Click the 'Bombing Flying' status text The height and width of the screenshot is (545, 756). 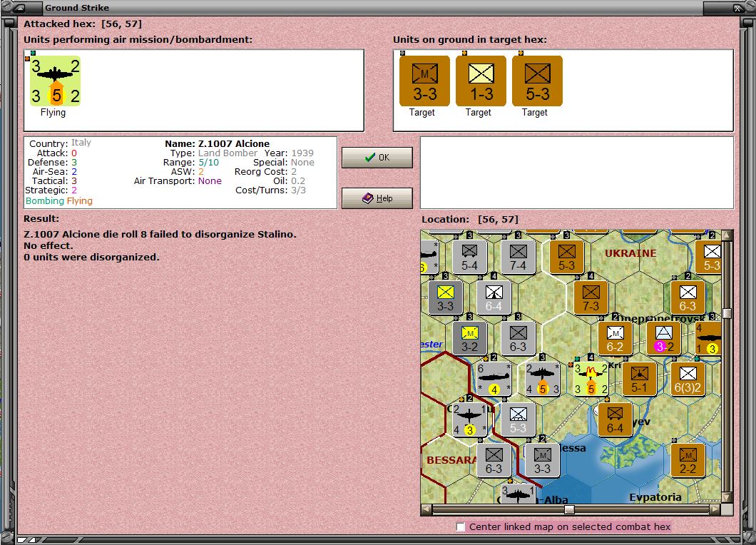[x=58, y=201]
